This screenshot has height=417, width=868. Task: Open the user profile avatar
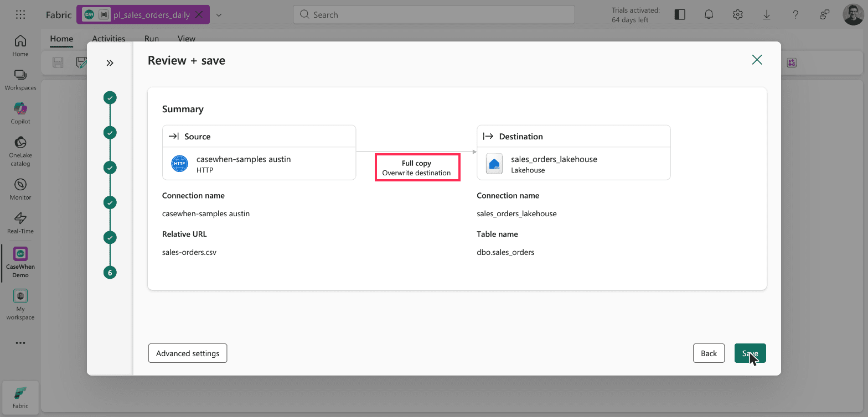coord(853,15)
